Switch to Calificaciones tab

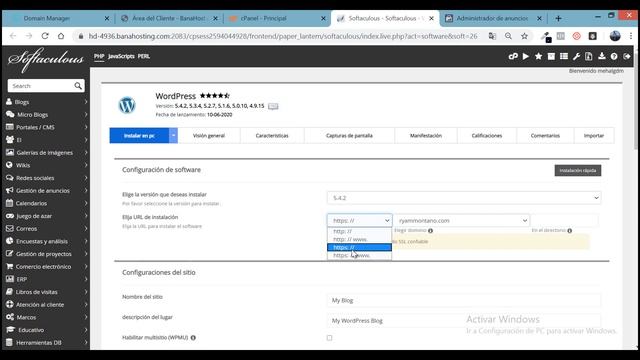(x=487, y=136)
